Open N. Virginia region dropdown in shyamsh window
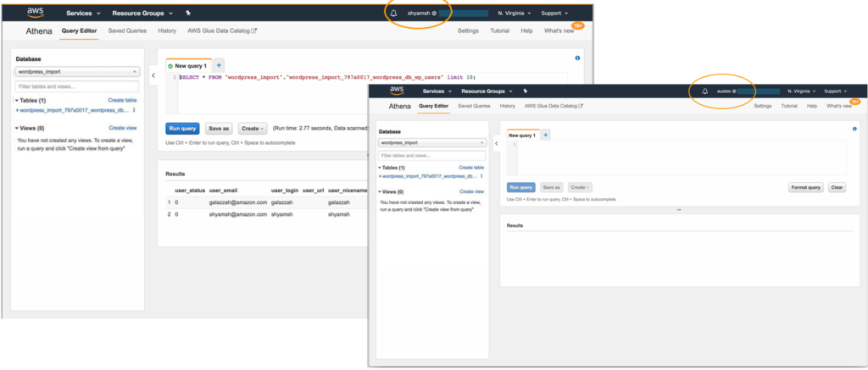The width and height of the screenshot is (868, 370). [x=515, y=13]
